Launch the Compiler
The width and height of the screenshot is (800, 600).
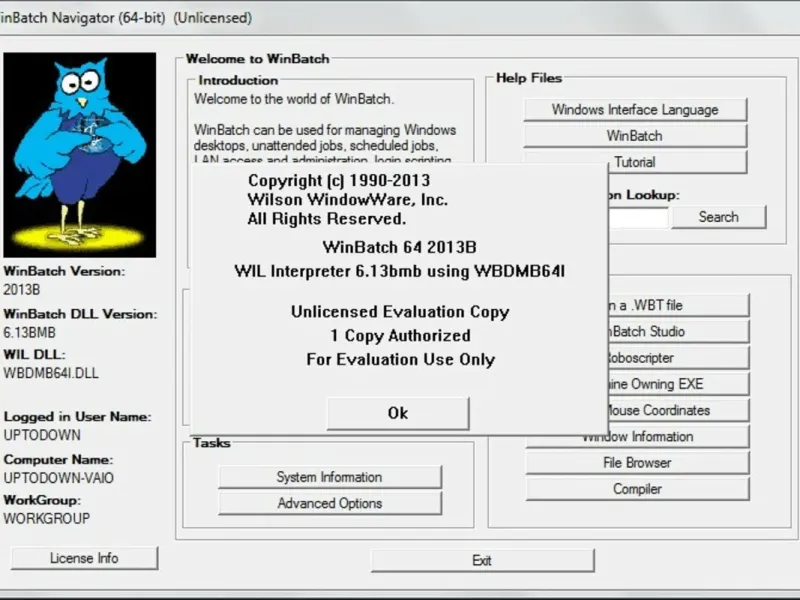pyautogui.click(x=638, y=489)
